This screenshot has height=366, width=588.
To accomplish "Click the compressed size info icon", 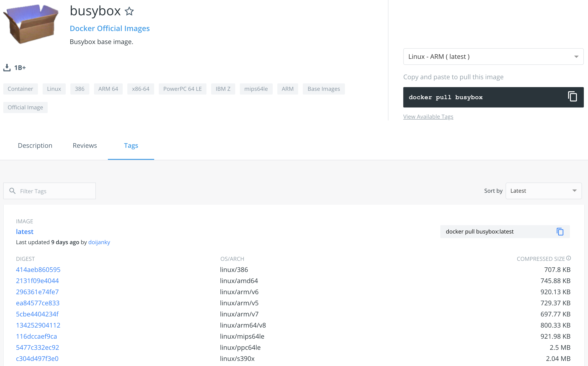I will [x=568, y=258].
